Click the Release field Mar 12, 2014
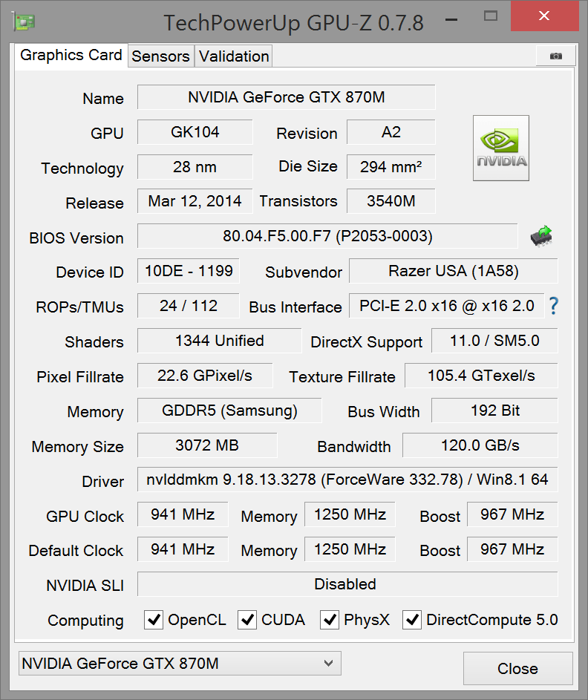This screenshot has height=700, width=588. click(195, 201)
